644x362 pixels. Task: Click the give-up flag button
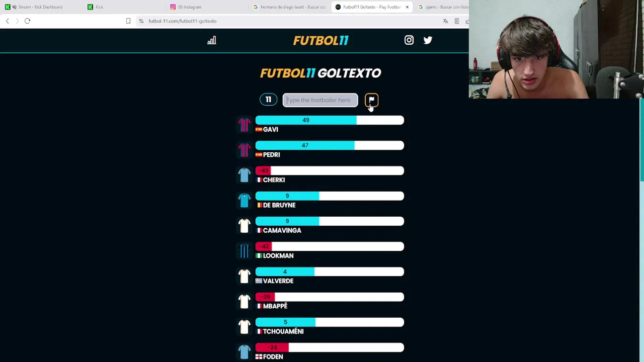(371, 100)
